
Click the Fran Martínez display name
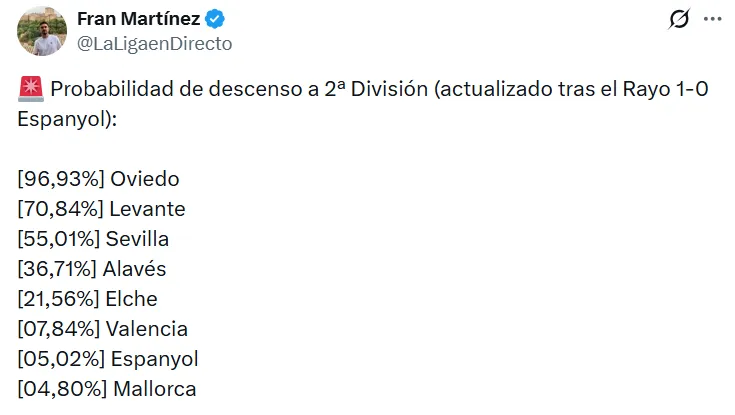click(138, 18)
